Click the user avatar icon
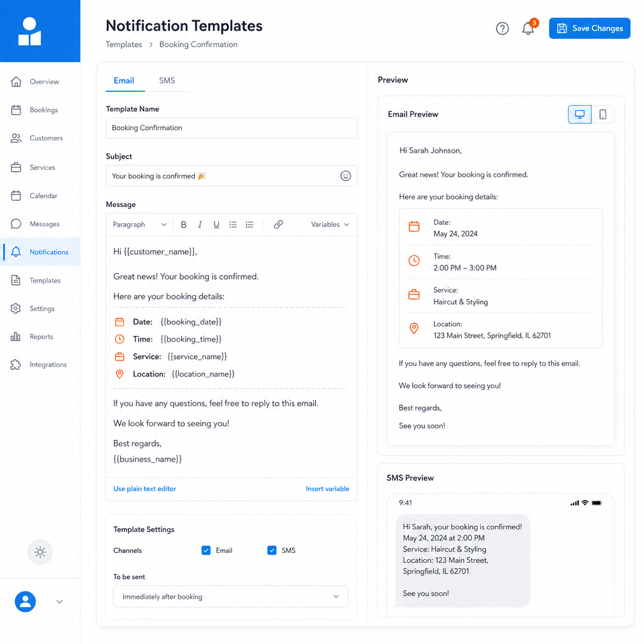Image resolution: width=644 pixels, height=644 pixels. click(25, 602)
